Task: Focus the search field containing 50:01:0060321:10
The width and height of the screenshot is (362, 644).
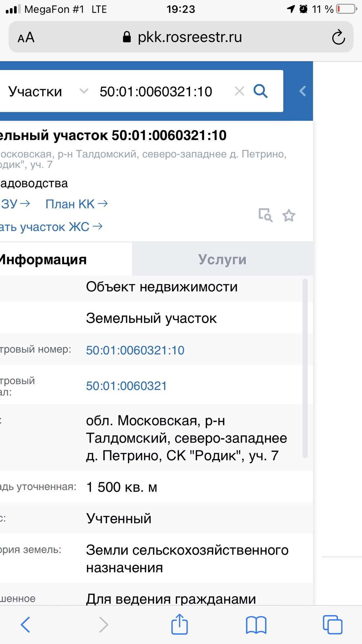Action: (x=156, y=92)
